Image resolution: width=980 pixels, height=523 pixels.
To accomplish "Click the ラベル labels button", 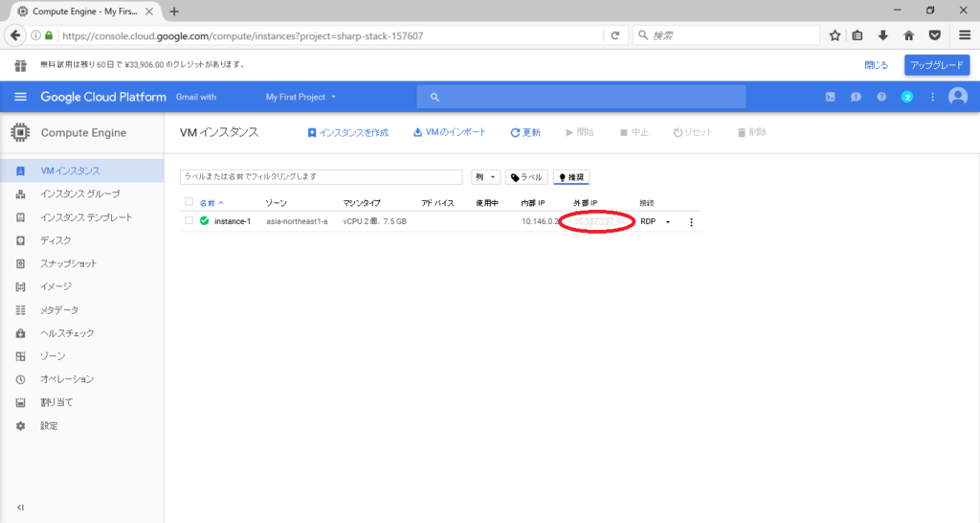I will 526,177.
